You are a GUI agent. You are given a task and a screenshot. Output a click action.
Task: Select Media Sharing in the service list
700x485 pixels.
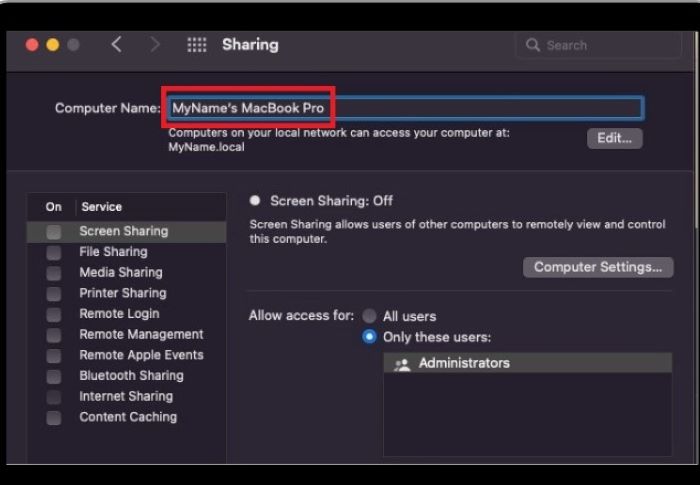120,272
